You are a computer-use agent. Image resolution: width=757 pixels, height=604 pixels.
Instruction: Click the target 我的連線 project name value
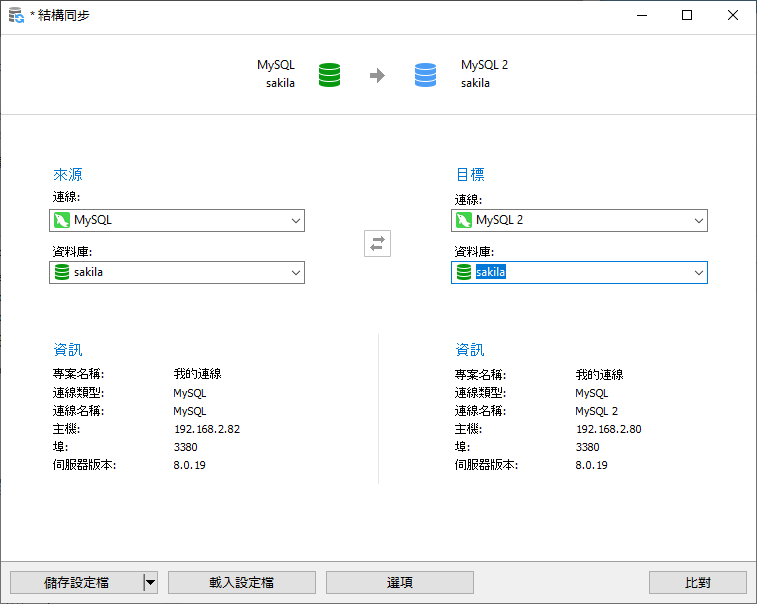pos(599,375)
